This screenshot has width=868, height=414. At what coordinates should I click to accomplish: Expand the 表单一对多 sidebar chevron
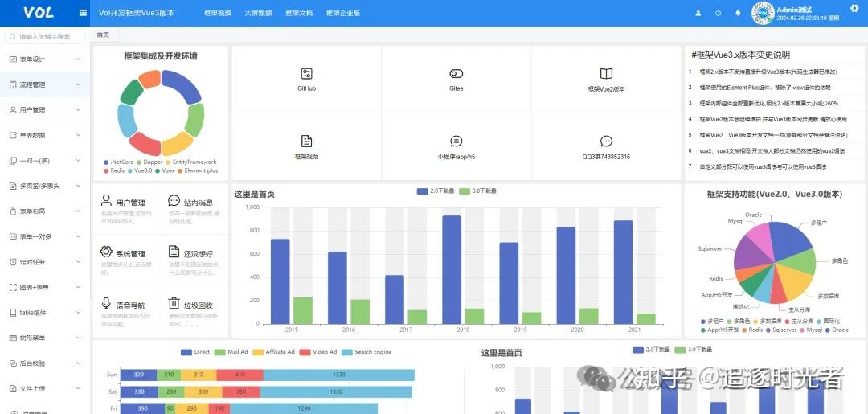[78, 236]
